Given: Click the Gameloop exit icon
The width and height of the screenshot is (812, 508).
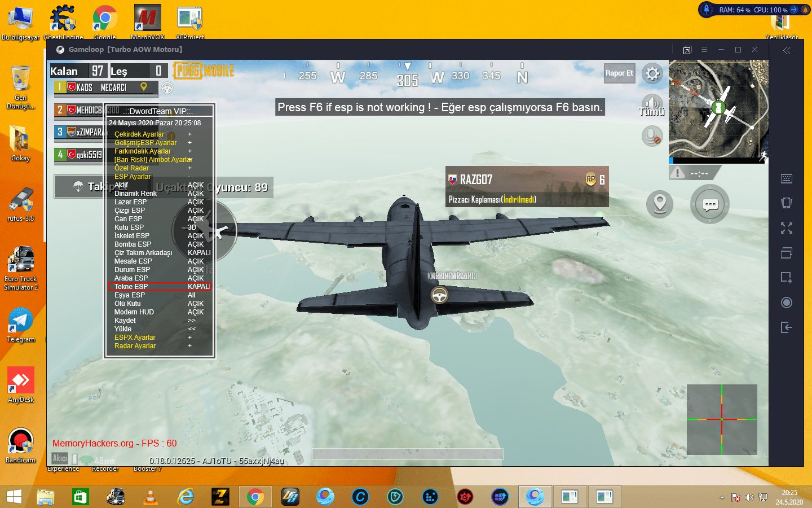Looking at the screenshot, I should tap(787, 327).
